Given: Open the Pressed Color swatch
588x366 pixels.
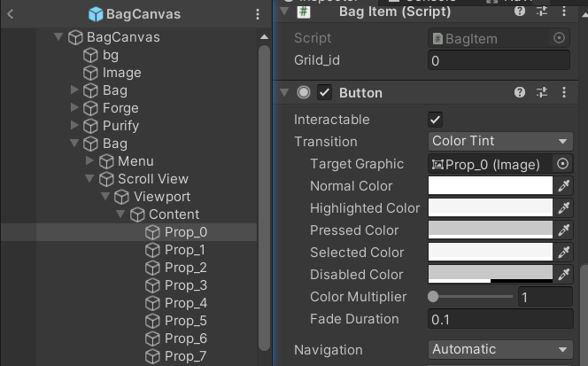Looking at the screenshot, I should tap(491, 230).
